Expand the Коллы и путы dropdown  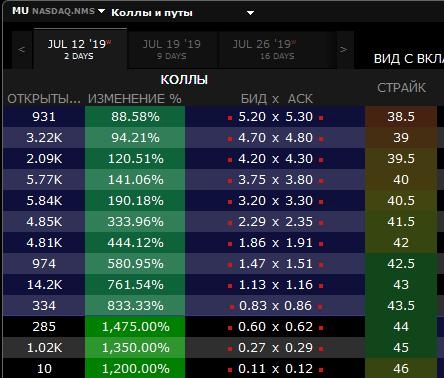pyautogui.click(x=250, y=13)
